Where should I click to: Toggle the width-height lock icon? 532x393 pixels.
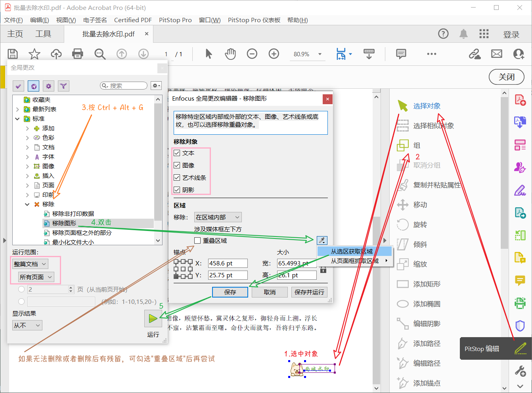pos(323,269)
